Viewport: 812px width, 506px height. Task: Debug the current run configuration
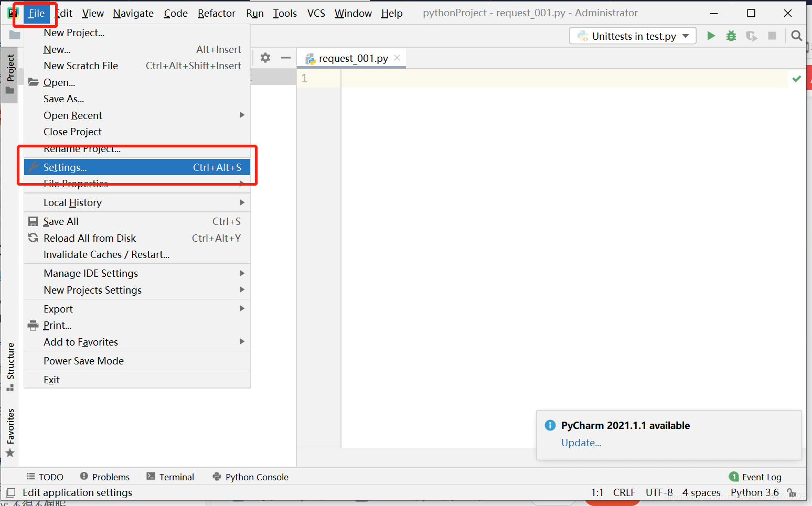[731, 36]
